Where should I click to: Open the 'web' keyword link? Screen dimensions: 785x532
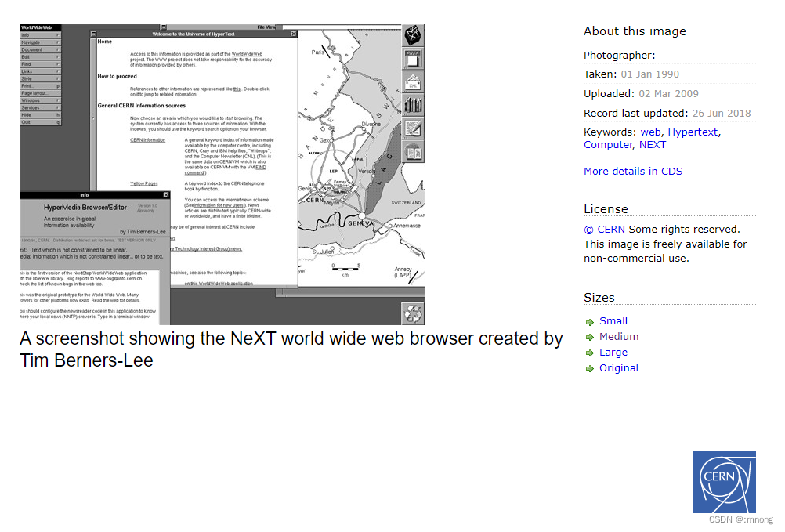650,132
